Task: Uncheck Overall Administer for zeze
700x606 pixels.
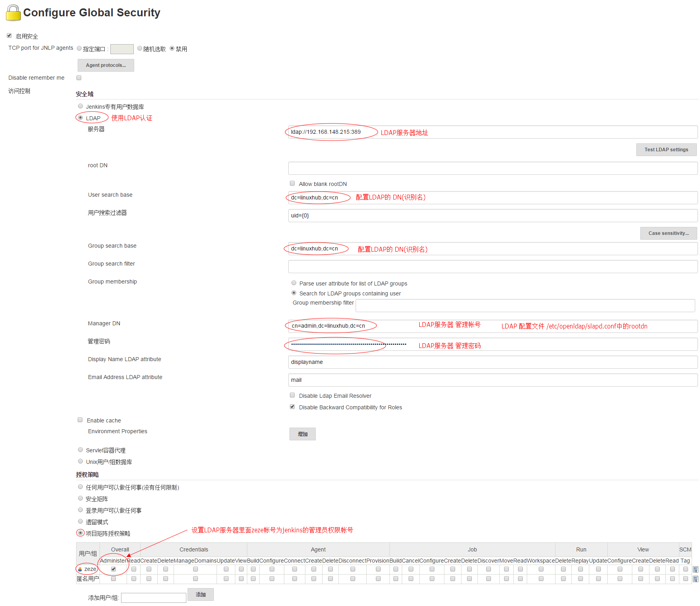Action: pyautogui.click(x=113, y=569)
